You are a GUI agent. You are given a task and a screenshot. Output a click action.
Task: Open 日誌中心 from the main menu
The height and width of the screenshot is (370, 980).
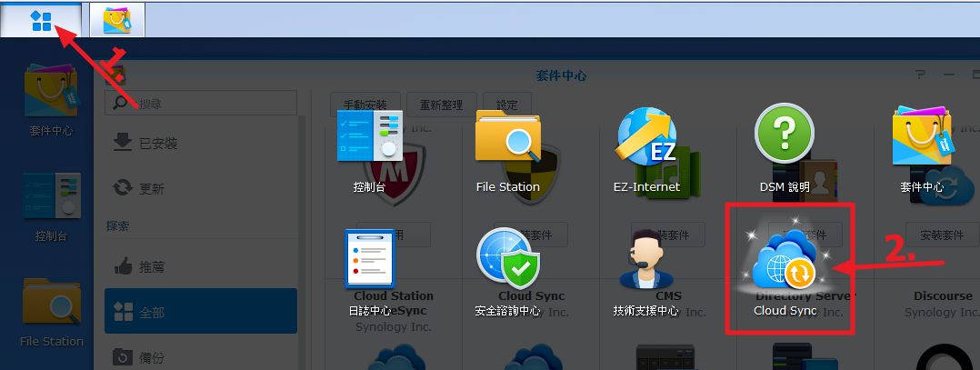click(370, 273)
